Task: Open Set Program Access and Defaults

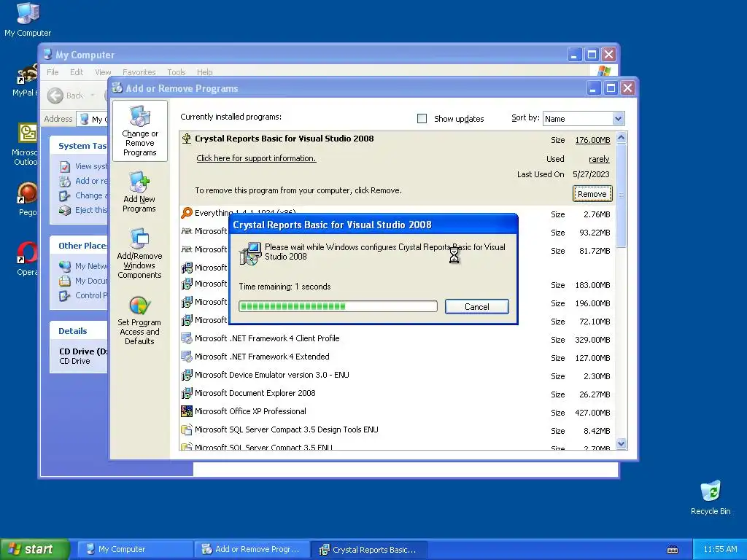Action: [139, 319]
